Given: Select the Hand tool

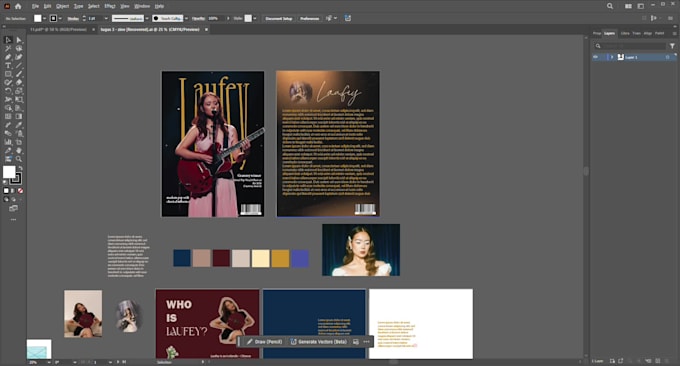Looking at the screenshot, I should (19, 150).
